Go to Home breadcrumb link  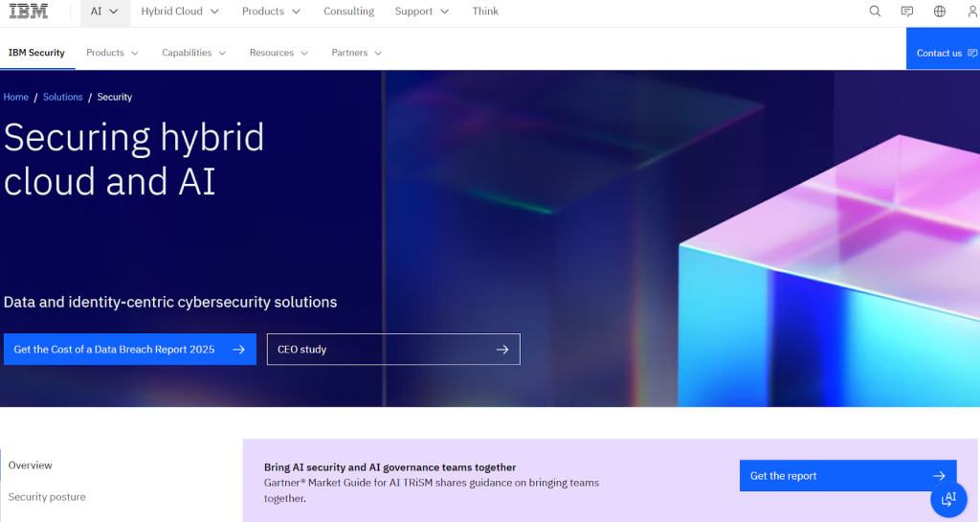point(15,97)
